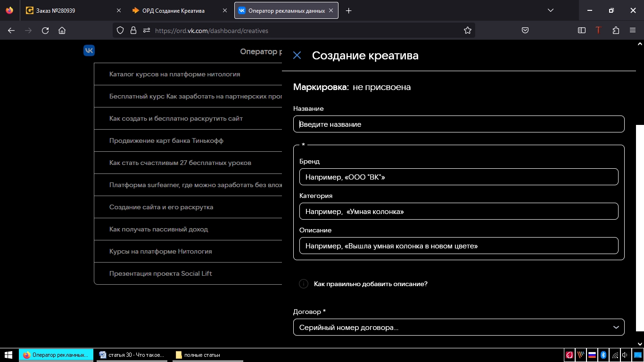The height and width of the screenshot is (362, 644).
Task: Click the striped colored-lines tray icon
Action: click(x=581, y=355)
